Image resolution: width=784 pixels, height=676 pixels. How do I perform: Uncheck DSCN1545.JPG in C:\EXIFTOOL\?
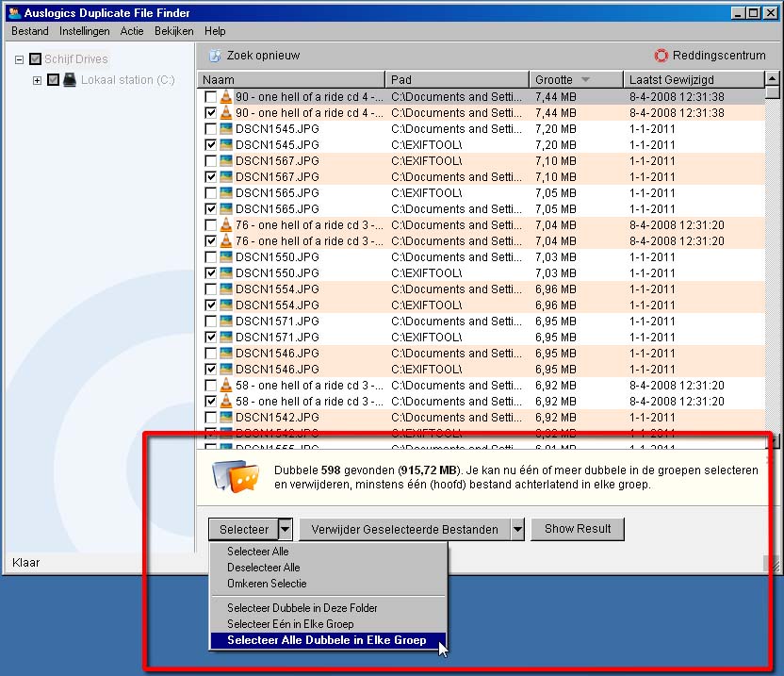(210, 144)
